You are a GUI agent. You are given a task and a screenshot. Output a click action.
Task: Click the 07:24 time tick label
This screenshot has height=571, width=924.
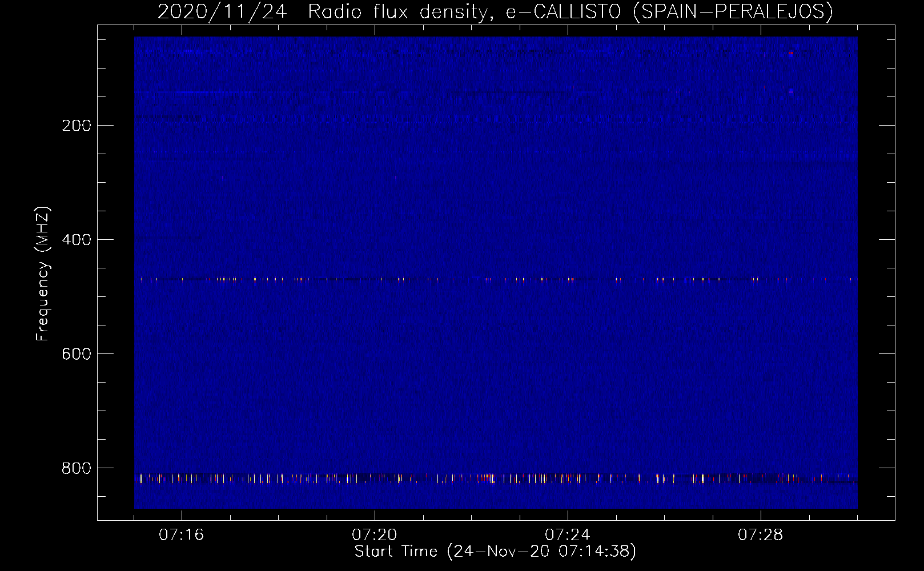568,535
